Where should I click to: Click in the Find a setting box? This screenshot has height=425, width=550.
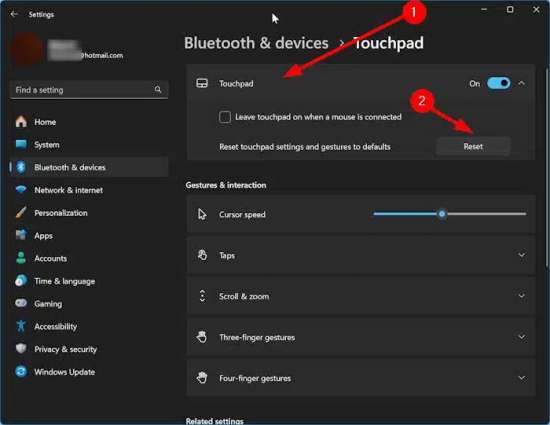[89, 90]
